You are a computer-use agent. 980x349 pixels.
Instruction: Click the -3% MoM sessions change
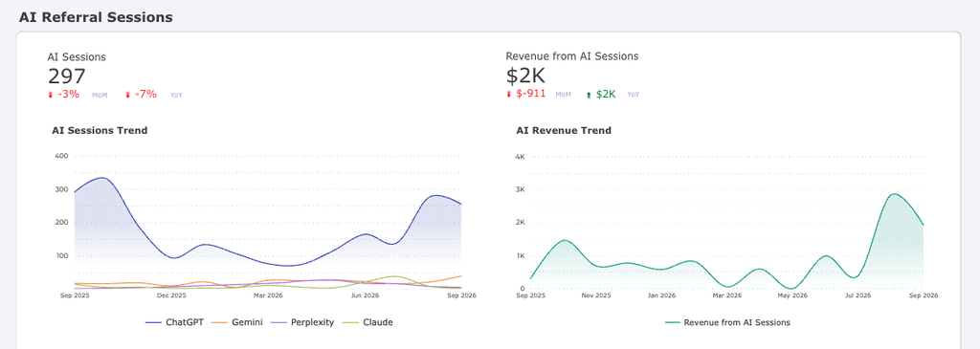[69, 95]
